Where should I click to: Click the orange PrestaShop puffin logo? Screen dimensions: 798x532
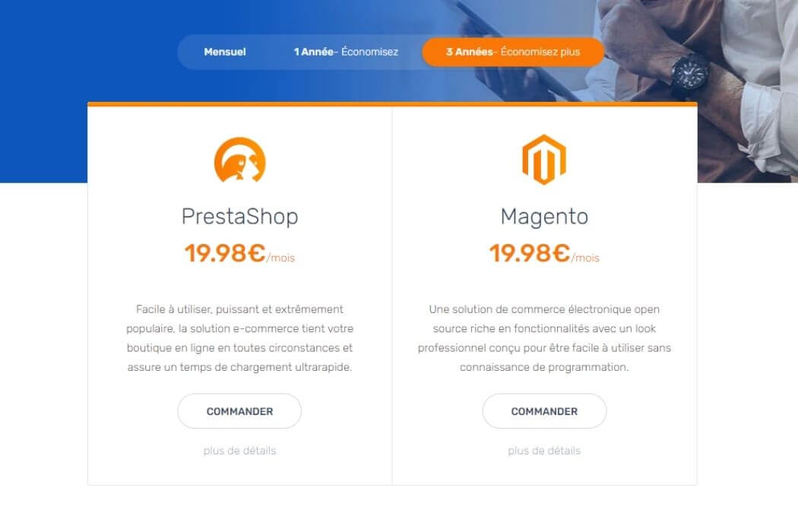(x=239, y=160)
